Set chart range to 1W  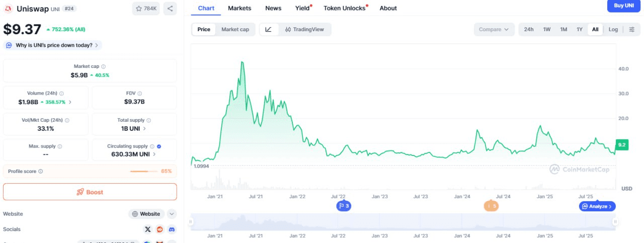click(x=547, y=30)
